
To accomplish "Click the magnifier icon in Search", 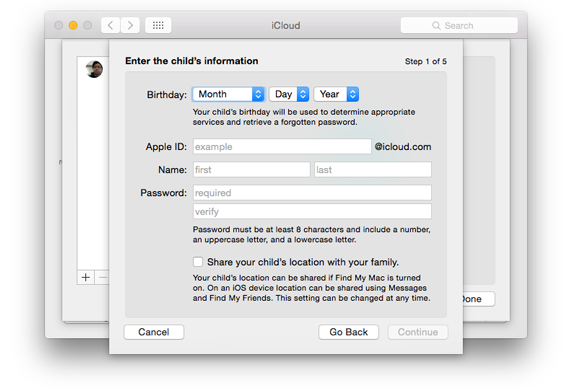I will pos(436,26).
